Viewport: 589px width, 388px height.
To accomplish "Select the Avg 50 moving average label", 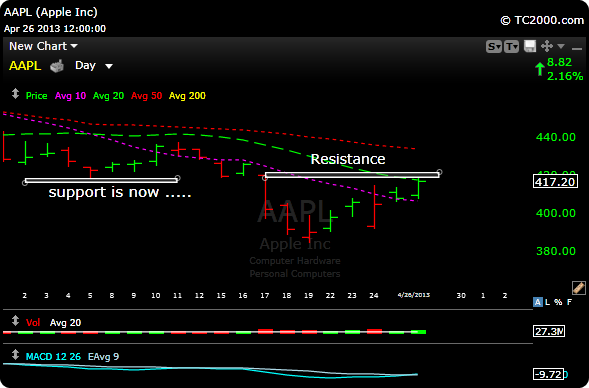I will click(146, 96).
